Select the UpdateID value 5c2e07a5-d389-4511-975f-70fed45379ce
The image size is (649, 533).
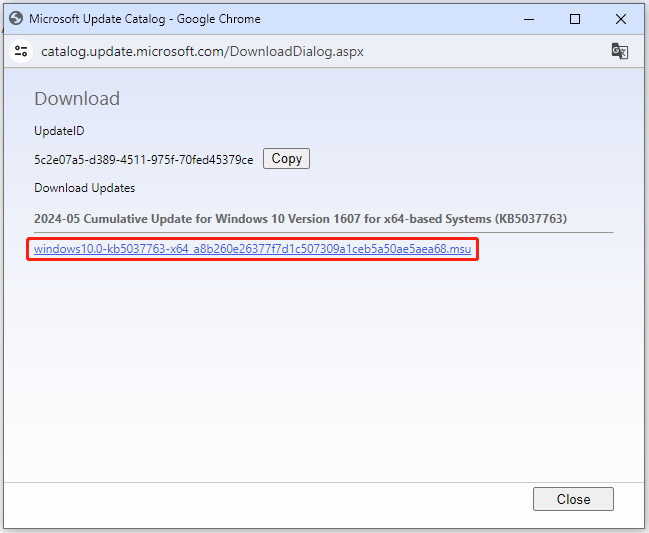coord(143,160)
